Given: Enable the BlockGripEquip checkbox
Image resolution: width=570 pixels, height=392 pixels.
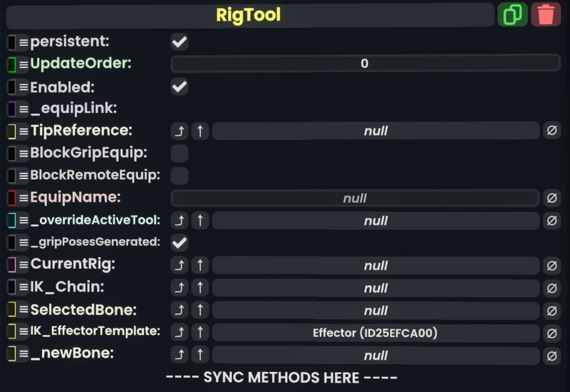Looking at the screenshot, I should click(x=180, y=153).
